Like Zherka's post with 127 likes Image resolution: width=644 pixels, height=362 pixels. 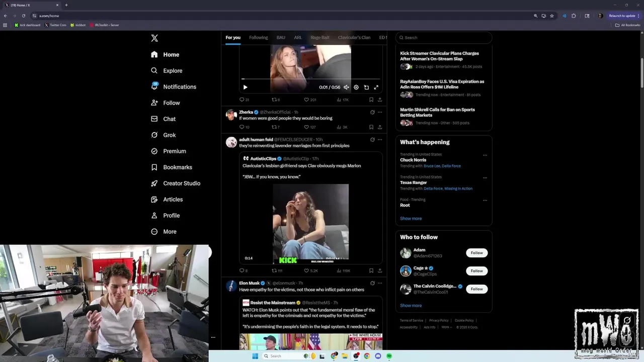coord(310,127)
